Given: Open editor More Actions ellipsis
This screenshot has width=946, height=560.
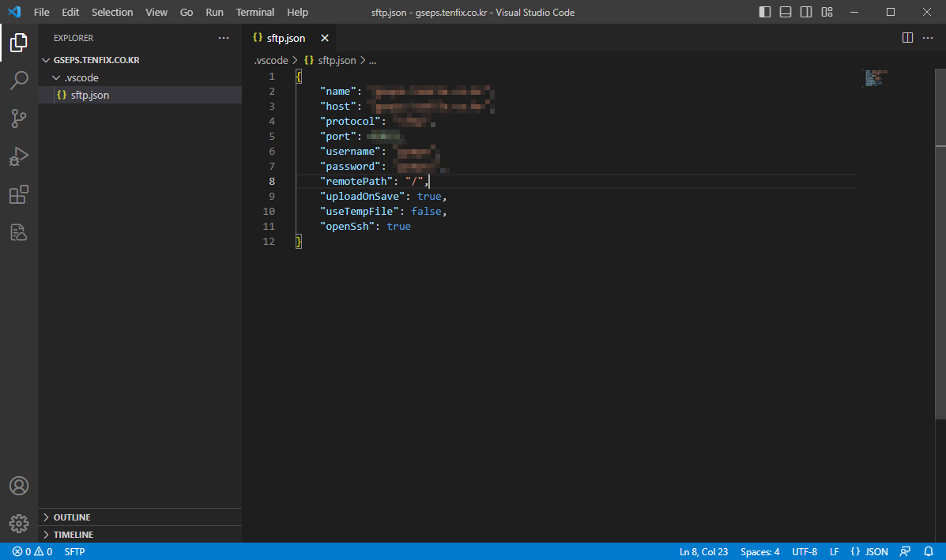Looking at the screenshot, I should [x=928, y=37].
